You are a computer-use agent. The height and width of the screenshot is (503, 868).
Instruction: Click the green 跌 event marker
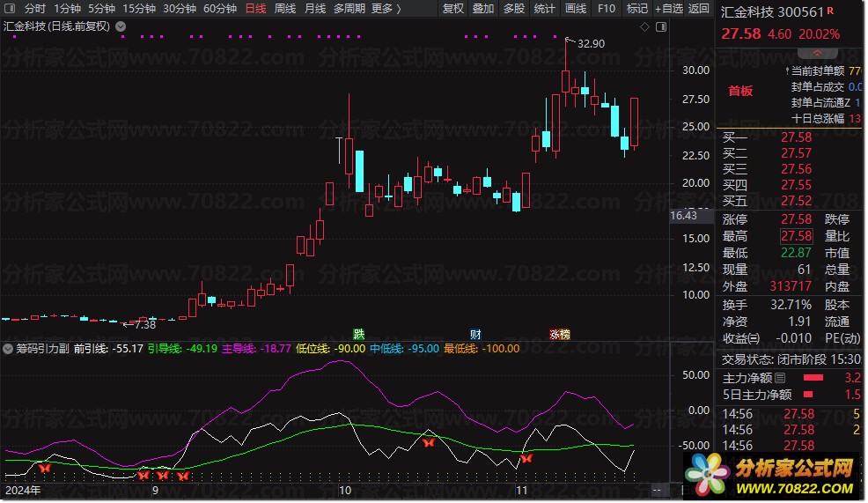point(358,334)
